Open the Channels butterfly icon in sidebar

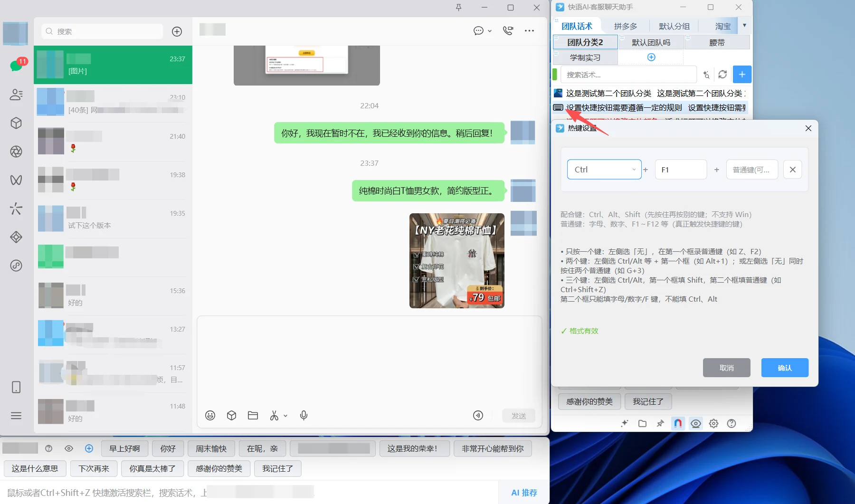tap(16, 180)
